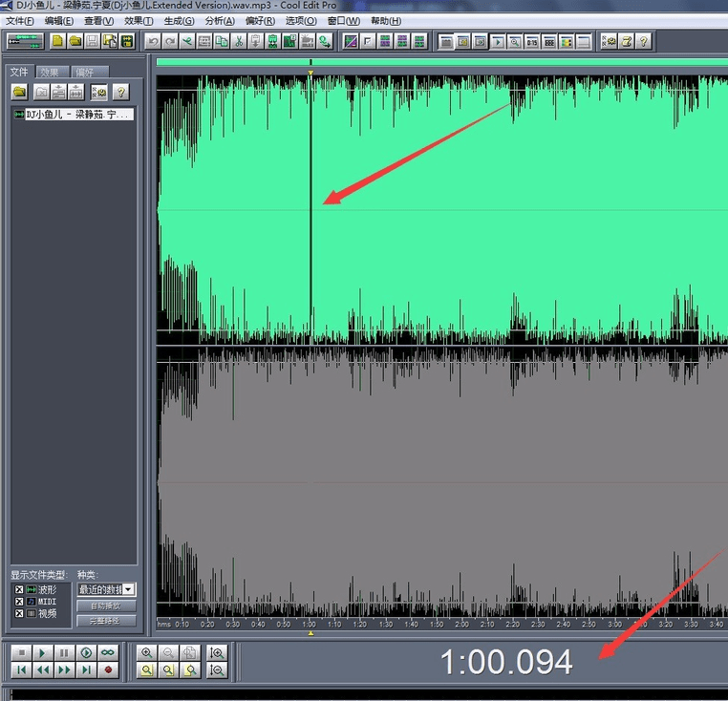The height and width of the screenshot is (701, 728).
Task: Uncheck the 视频 video file type checkbox
Action: (x=18, y=613)
